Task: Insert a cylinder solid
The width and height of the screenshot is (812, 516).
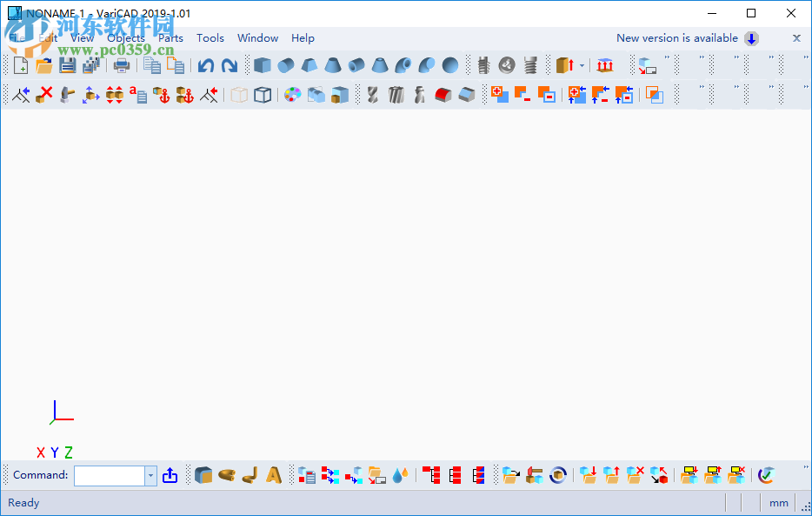Action: [286, 65]
